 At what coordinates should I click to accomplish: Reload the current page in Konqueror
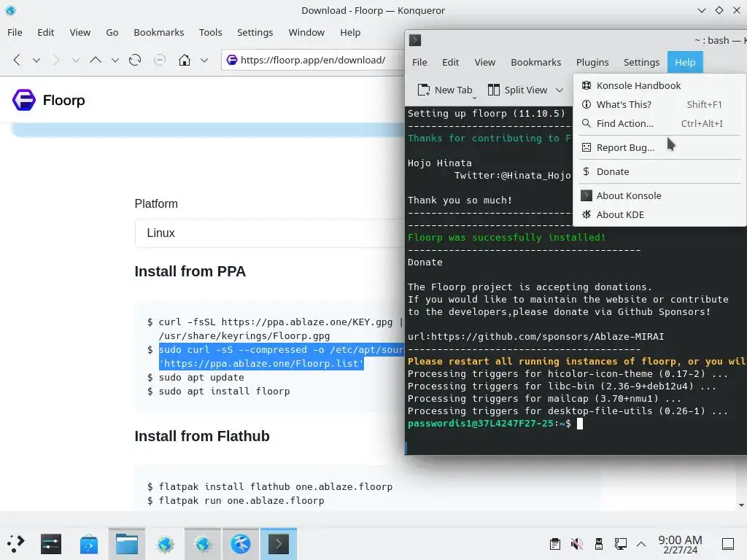pos(135,60)
